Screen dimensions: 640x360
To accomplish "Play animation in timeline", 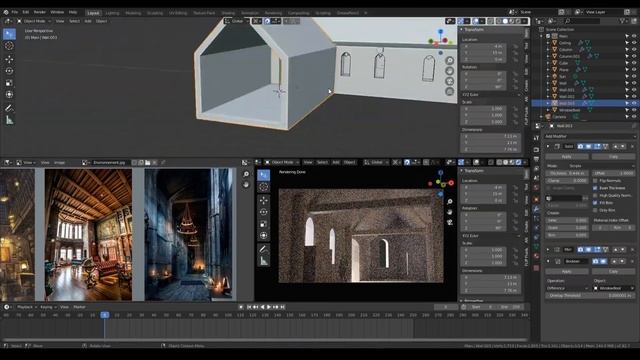I will [x=269, y=307].
